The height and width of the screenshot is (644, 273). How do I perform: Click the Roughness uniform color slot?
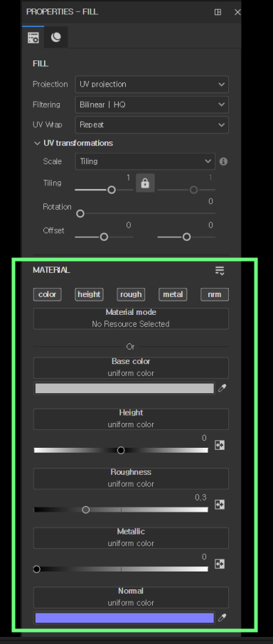tap(131, 478)
